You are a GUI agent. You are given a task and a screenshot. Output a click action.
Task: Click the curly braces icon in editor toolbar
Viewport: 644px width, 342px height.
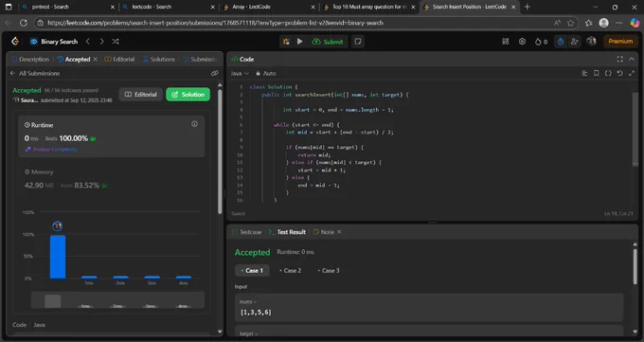(608, 73)
